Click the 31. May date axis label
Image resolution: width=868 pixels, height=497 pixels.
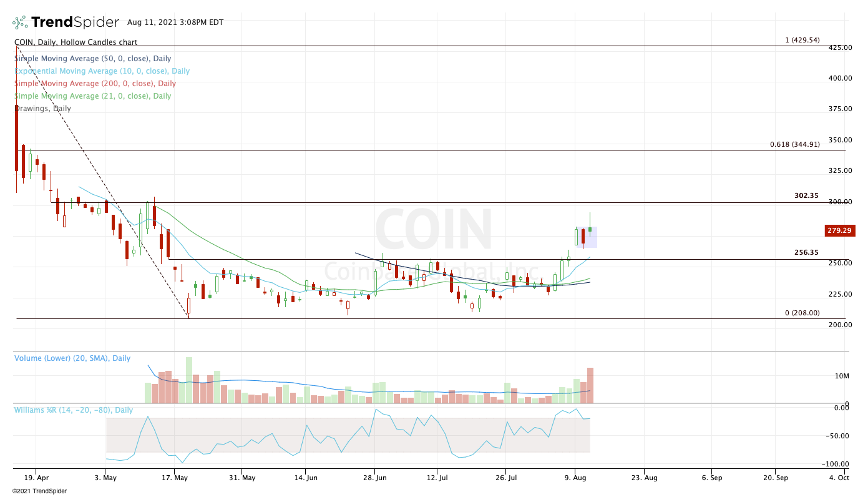243,478
